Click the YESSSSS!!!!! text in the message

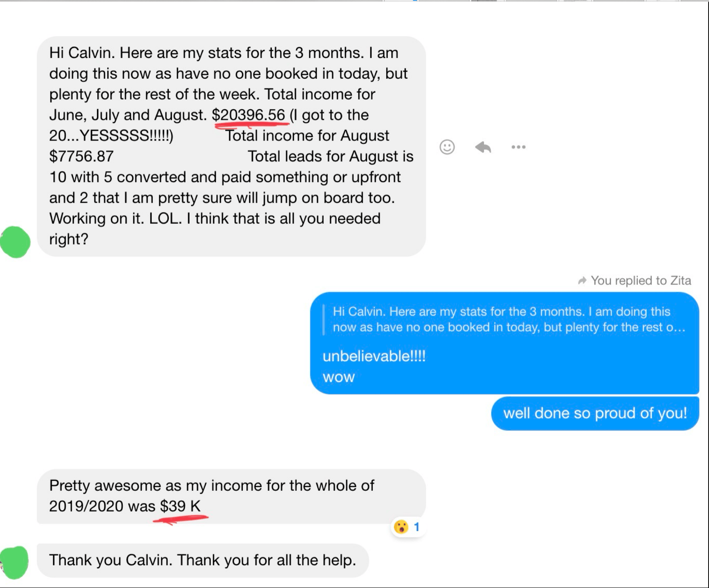(x=126, y=136)
